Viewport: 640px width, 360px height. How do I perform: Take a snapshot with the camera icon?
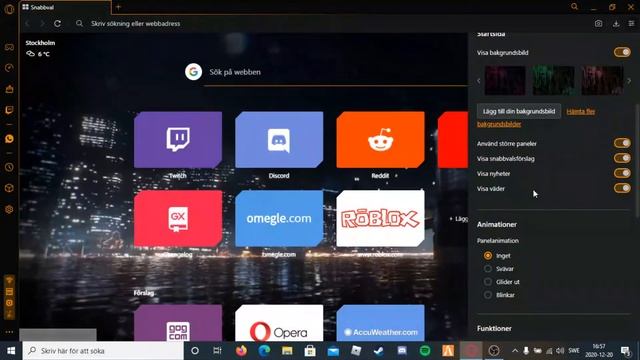(x=598, y=24)
